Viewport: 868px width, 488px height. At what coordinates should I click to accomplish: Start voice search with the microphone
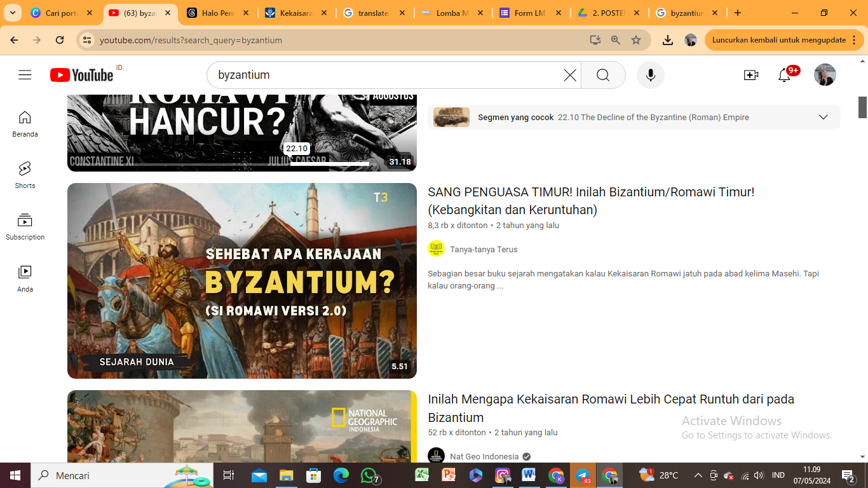[x=650, y=75]
